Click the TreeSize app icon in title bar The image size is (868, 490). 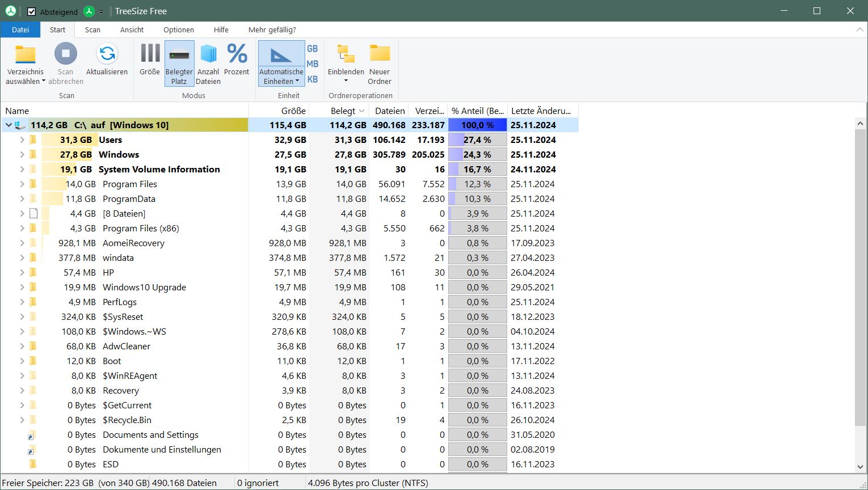pyautogui.click(x=10, y=11)
